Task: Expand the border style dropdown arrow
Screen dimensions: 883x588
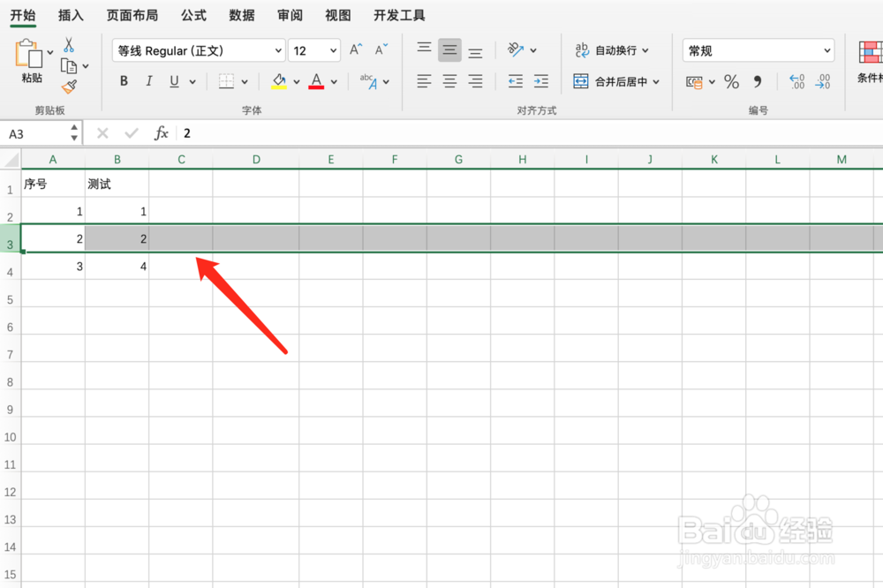Action: coord(244,80)
